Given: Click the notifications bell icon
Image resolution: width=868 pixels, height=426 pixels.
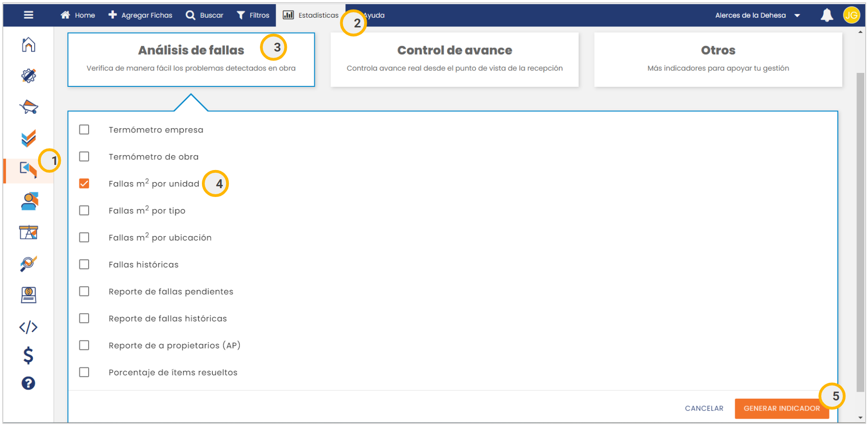Looking at the screenshot, I should (827, 15).
